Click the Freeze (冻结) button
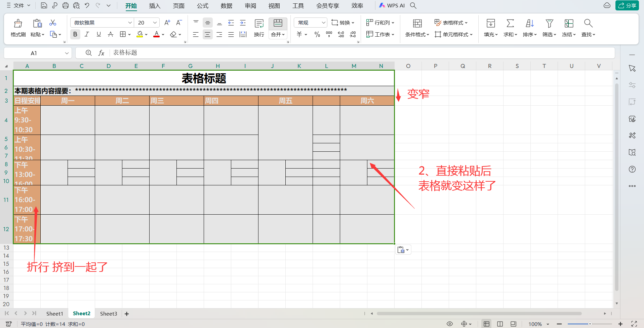Viewport: 644px width, 328px height. click(569, 28)
